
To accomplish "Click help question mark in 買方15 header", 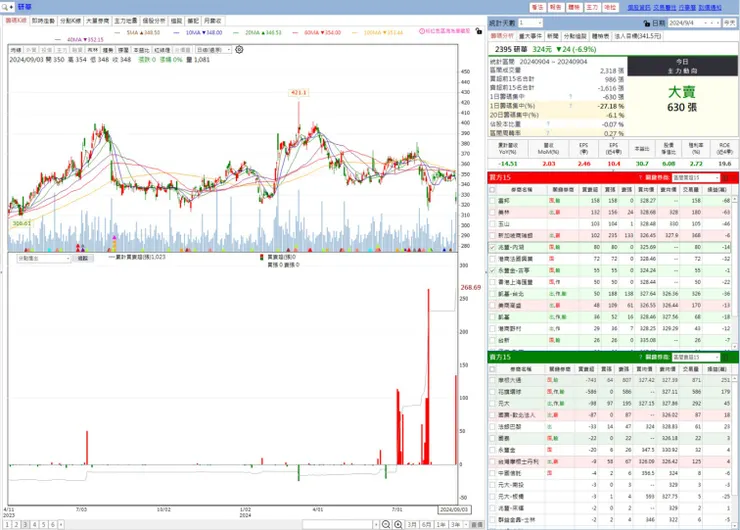I will (640, 177).
